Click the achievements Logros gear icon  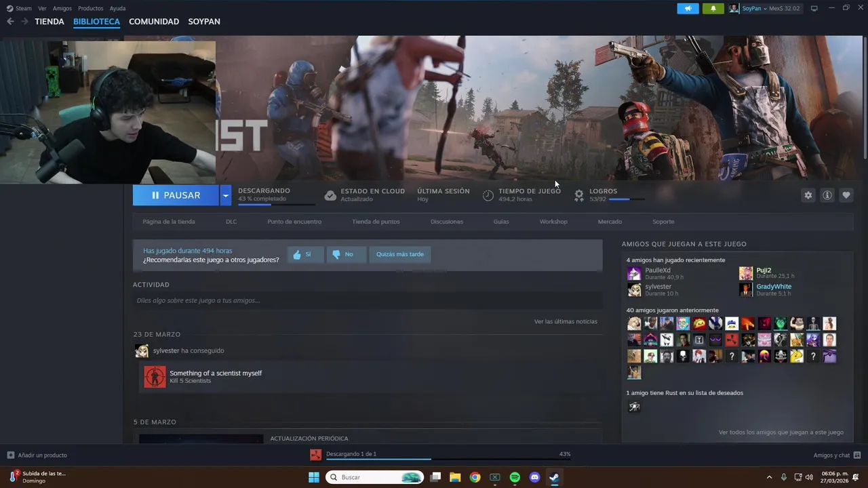point(579,195)
